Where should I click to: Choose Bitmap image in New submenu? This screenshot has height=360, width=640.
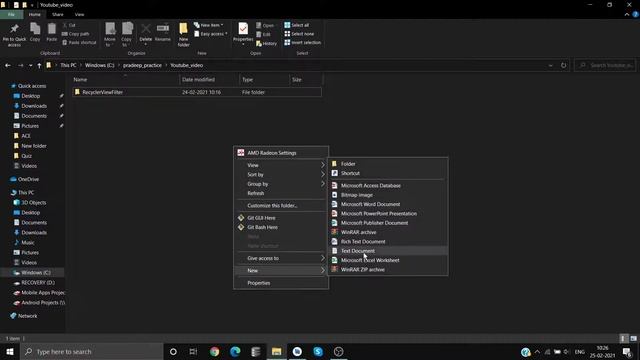point(388,195)
